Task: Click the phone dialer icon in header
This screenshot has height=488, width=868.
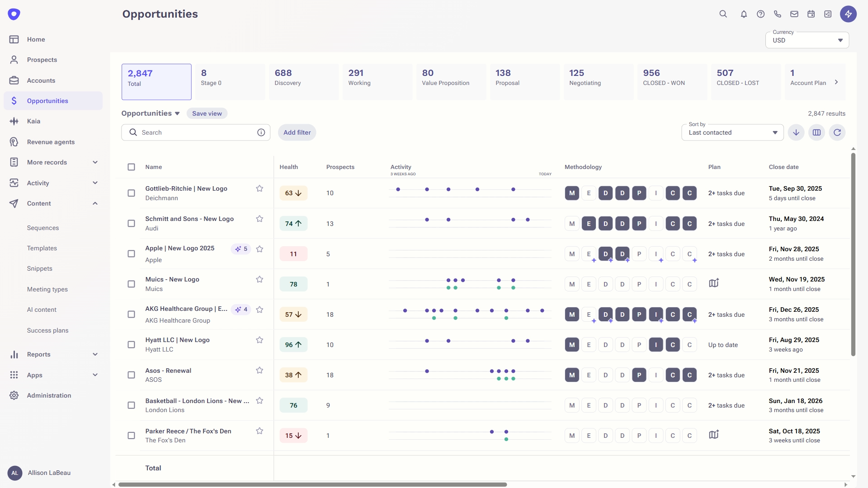Action: coord(778,14)
